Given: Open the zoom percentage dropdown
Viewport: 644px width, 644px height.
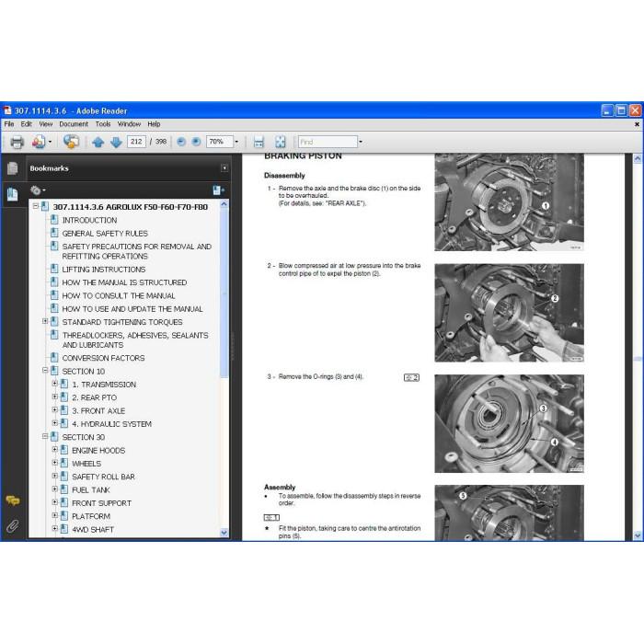Looking at the screenshot, I should pyautogui.click(x=236, y=142).
